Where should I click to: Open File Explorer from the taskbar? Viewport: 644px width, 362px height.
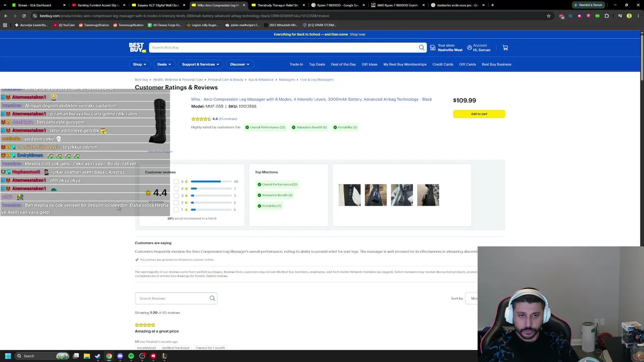(x=87, y=356)
